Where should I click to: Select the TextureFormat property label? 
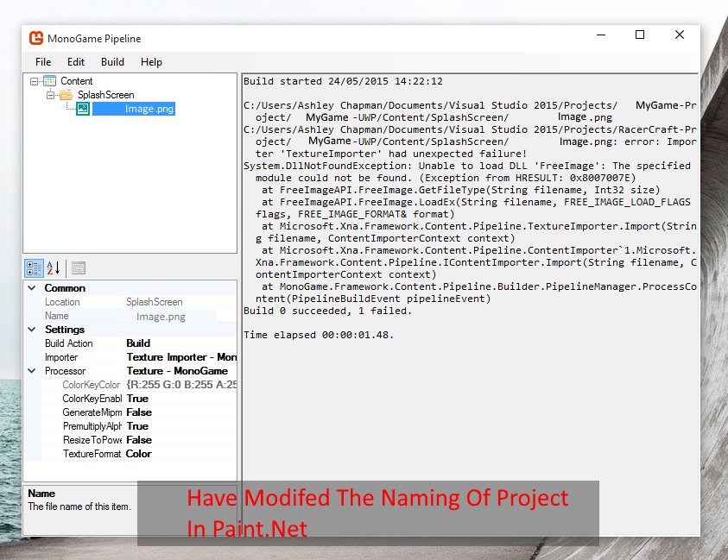coord(92,454)
